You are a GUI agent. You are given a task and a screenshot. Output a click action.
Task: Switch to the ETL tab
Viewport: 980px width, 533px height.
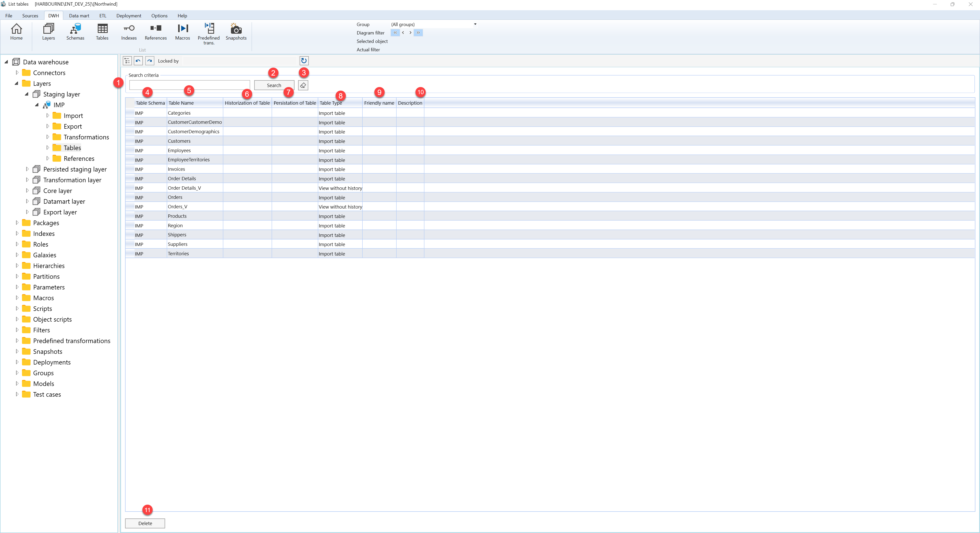(x=103, y=16)
